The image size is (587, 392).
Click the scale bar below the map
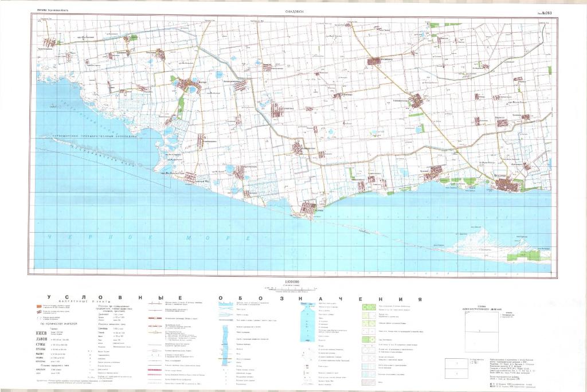pyautogui.click(x=292, y=288)
